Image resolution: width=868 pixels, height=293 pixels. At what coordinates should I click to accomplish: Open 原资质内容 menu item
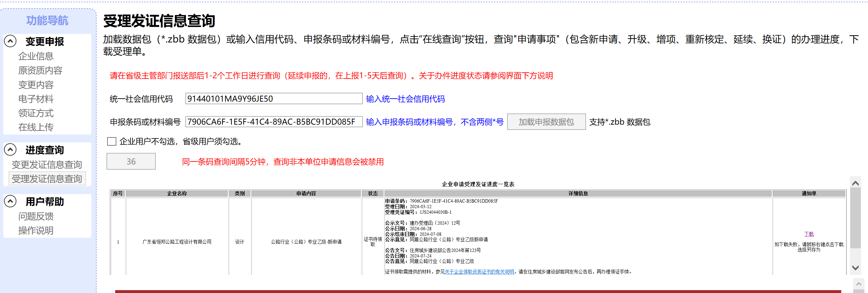(40, 70)
